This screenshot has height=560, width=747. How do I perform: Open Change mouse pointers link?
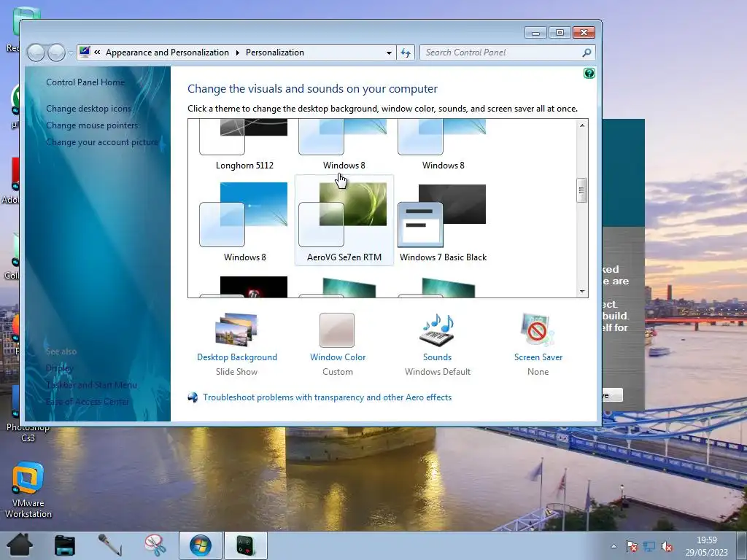point(91,125)
